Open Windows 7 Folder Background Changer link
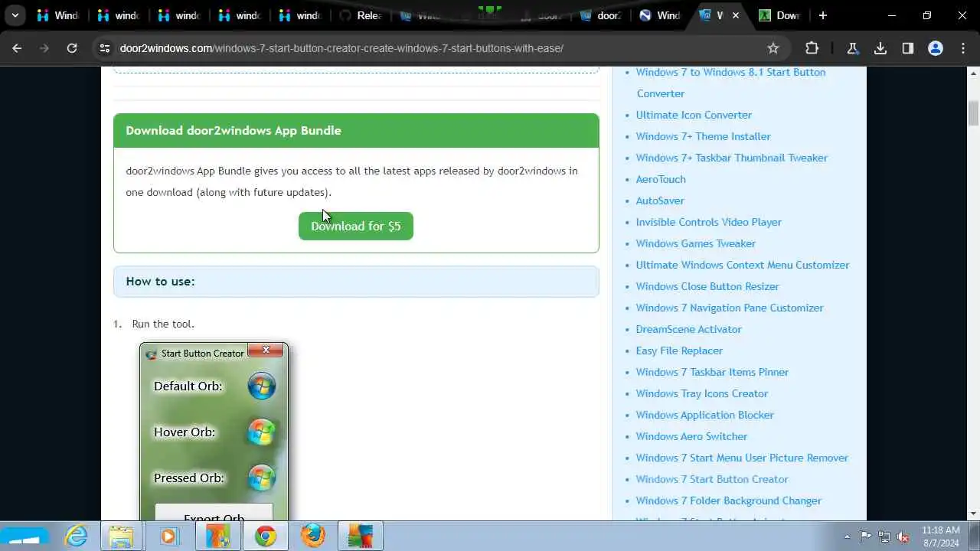Screen dimensions: 980x551 tap(728, 500)
